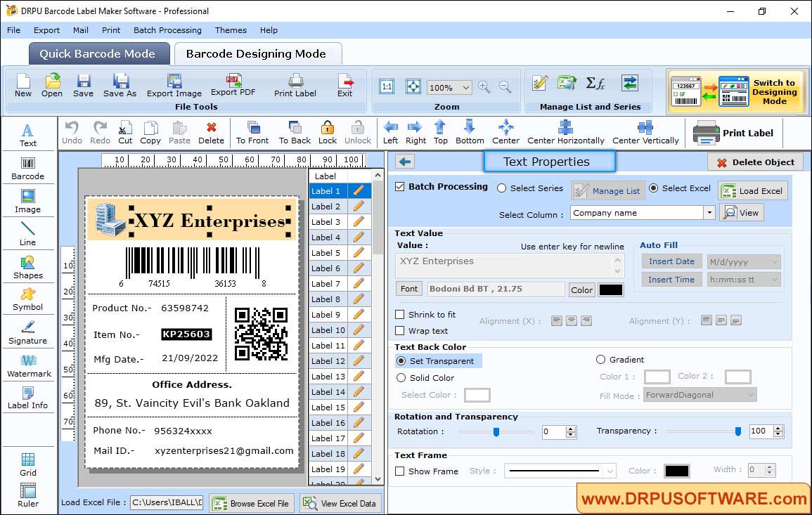Open the Export menu
This screenshot has height=515, width=812.
(x=46, y=30)
